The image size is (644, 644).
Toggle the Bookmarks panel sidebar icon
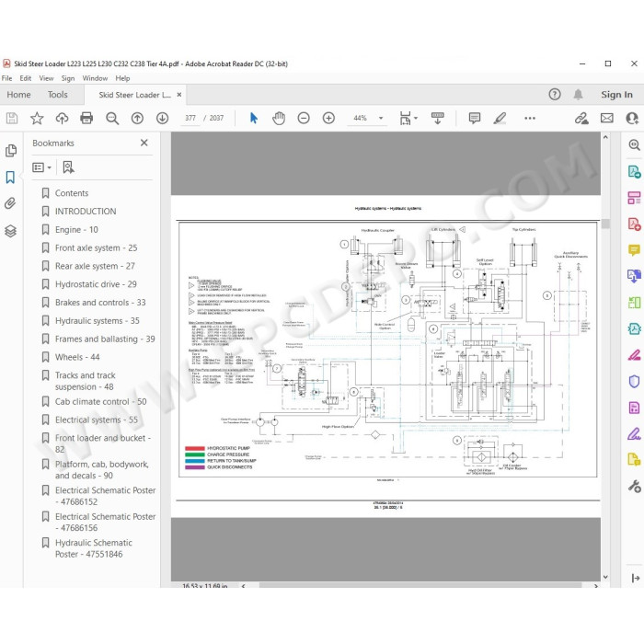pyautogui.click(x=10, y=178)
